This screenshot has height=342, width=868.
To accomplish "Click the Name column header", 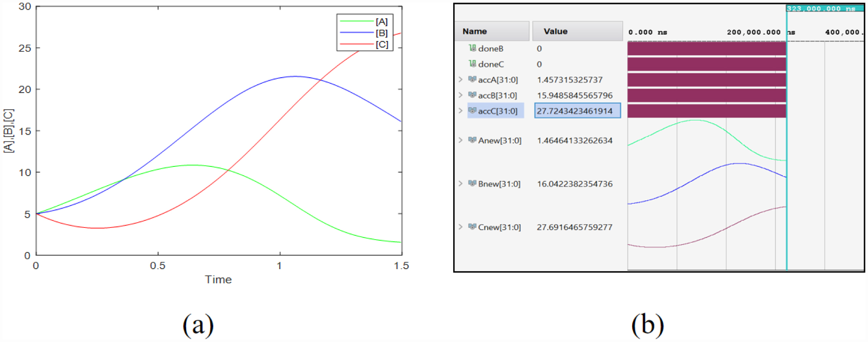I will (491, 31).
